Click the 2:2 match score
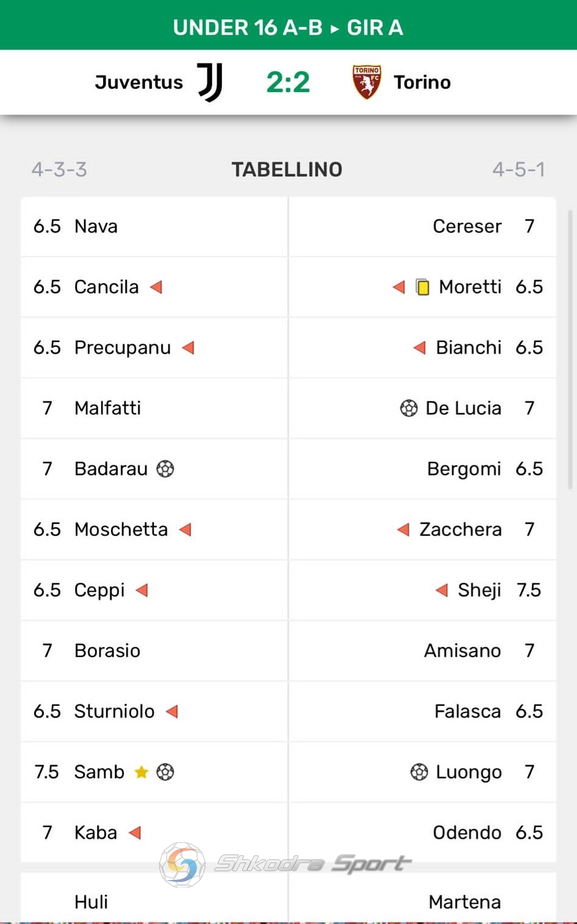The width and height of the screenshot is (577, 924). [288, 82]
